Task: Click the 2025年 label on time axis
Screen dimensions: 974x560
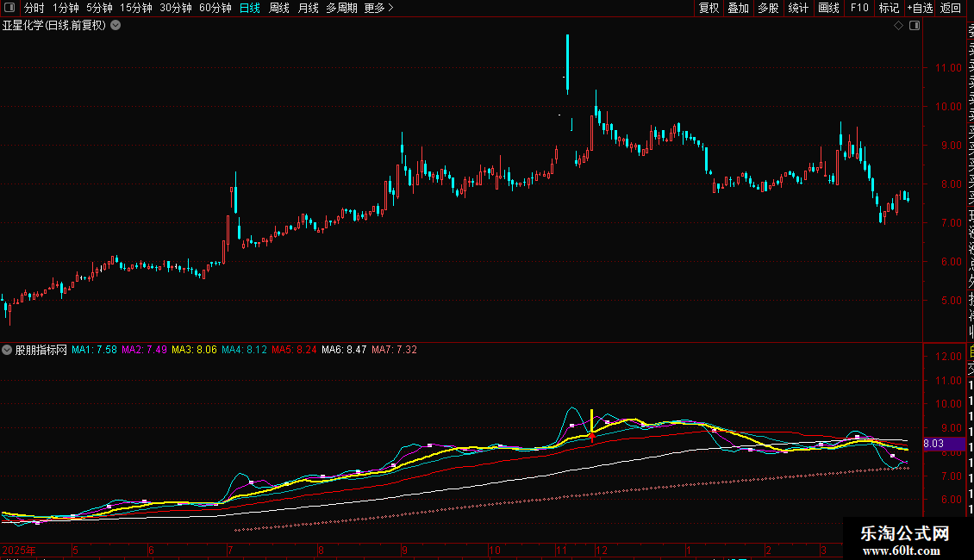Action: pos(19,551)
